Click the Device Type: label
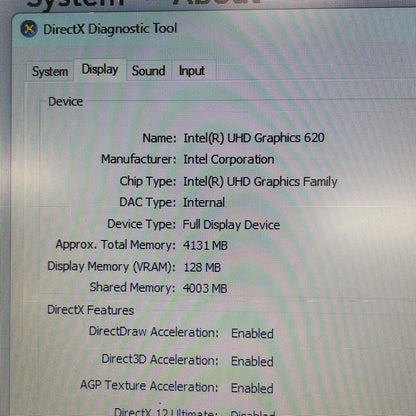The image size is (416, 416). click(x=141, y=224)
